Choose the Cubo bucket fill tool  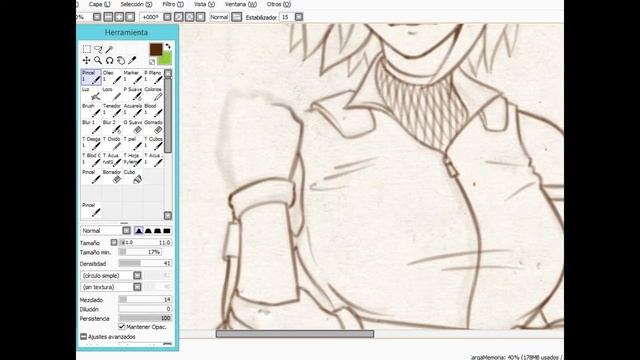[133, 177]
